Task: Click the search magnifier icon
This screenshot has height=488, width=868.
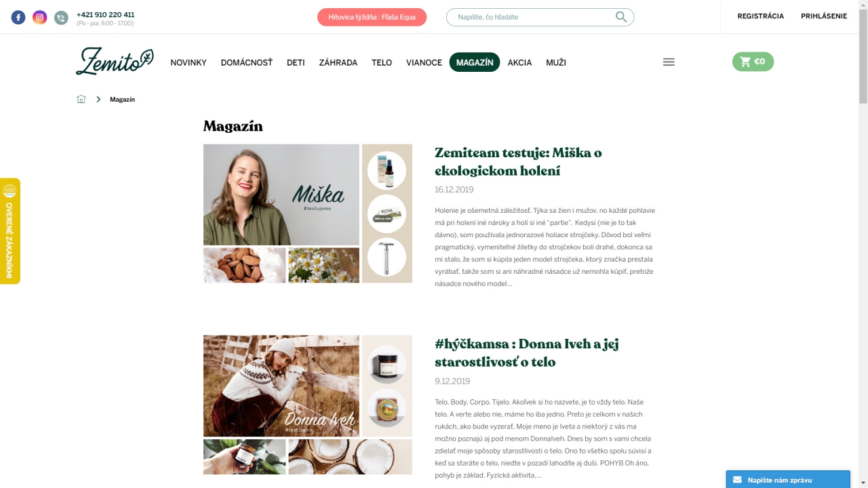Action: (621, 17)
